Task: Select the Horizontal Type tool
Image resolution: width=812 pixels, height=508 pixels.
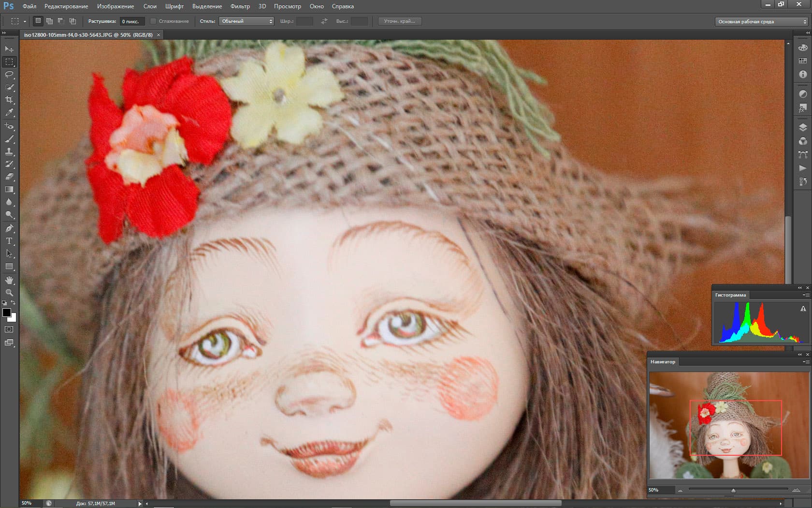Action: (9, 241)
